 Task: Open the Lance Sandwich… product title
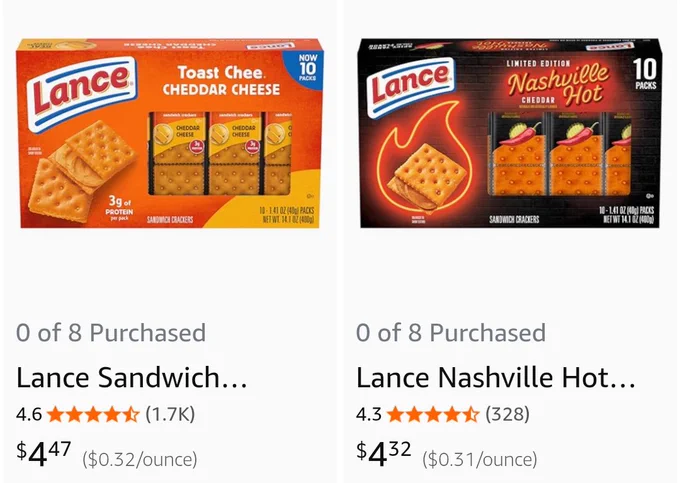point(132,377)
